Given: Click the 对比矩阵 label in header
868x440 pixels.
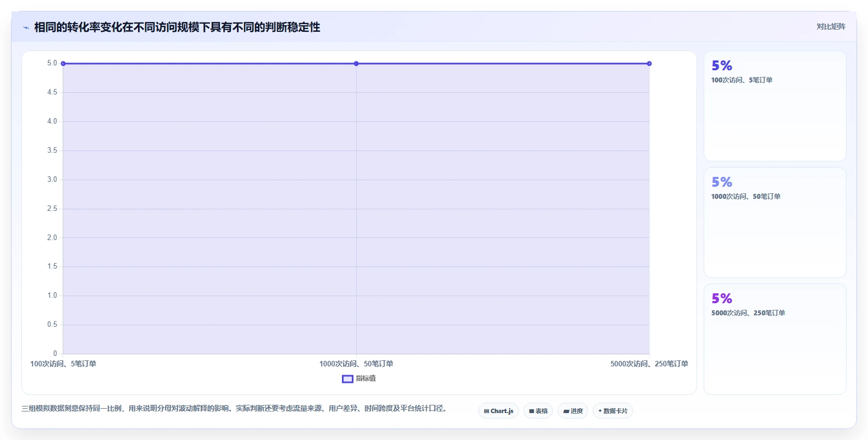Looking at the screenshot, I should pos(831,26).
